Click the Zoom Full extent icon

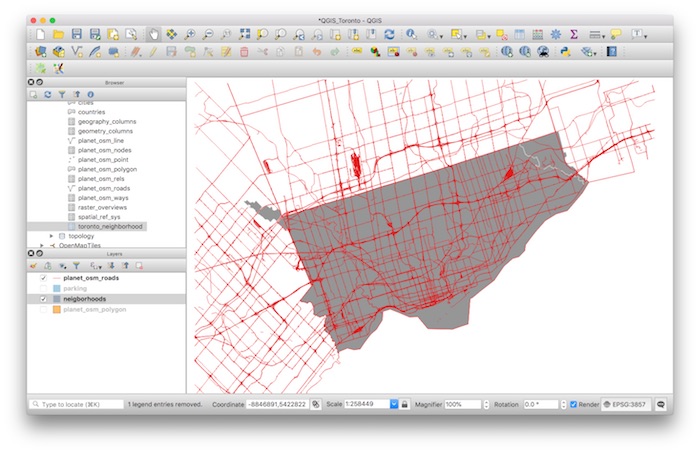click(244, 34)
